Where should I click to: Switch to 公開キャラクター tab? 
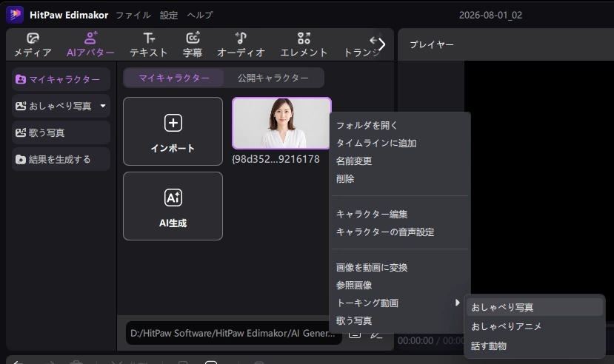tap(273, 78)
